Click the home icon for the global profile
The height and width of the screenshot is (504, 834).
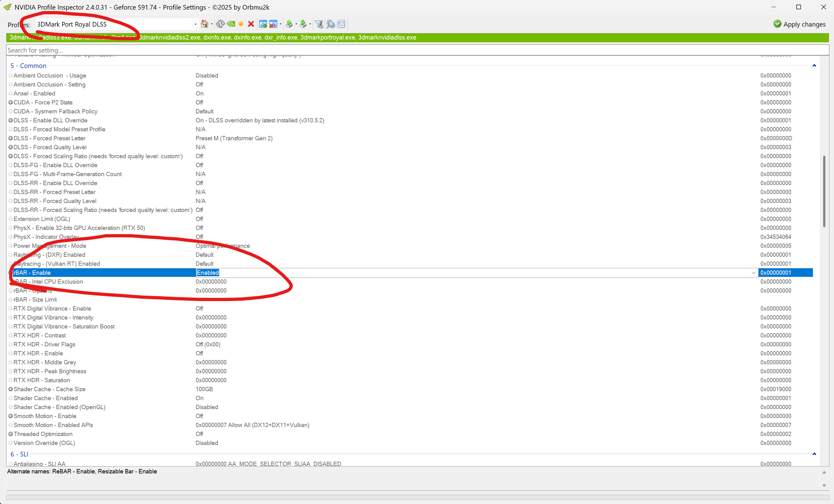click(x=204, y=24)
